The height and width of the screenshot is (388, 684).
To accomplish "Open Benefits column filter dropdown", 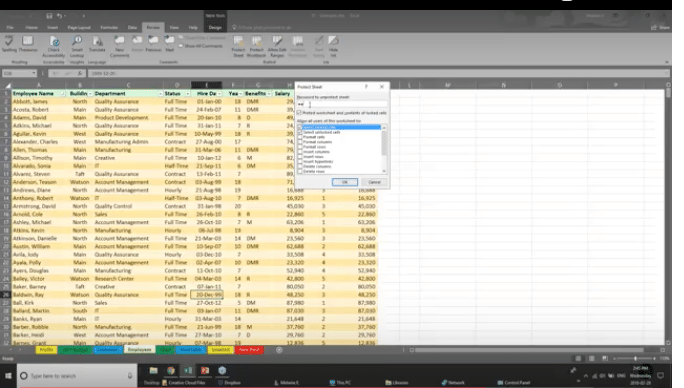I will [269, 94].
